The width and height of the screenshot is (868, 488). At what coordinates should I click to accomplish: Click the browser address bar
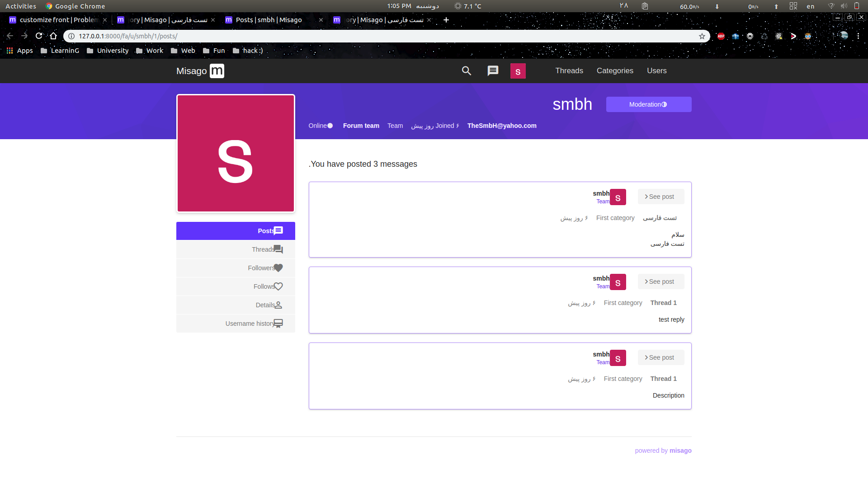362,36
